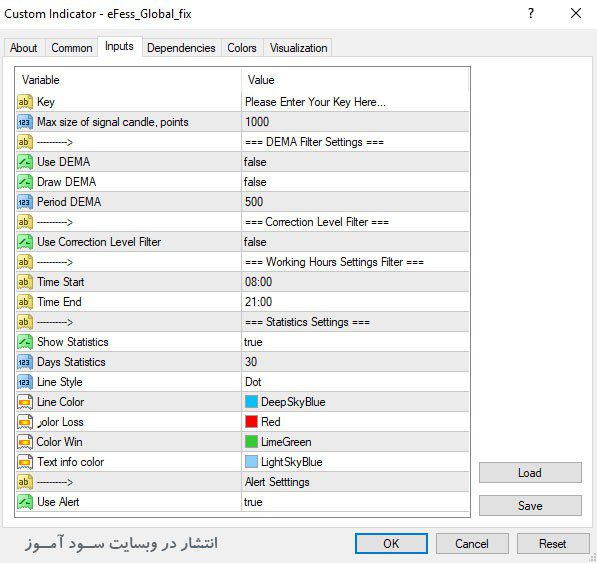The image size is (597, 563).
Task: Click the Reset button
Action: [x=552, y=544]
